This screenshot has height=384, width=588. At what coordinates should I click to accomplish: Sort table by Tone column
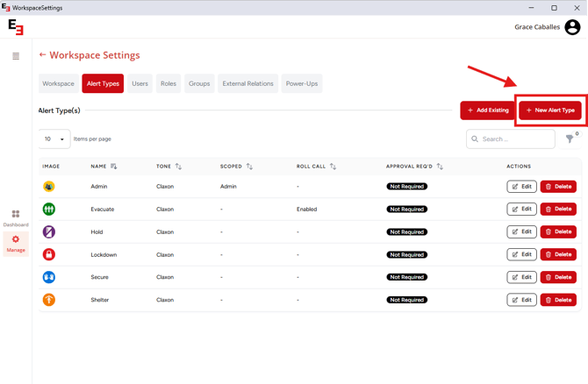178,167
